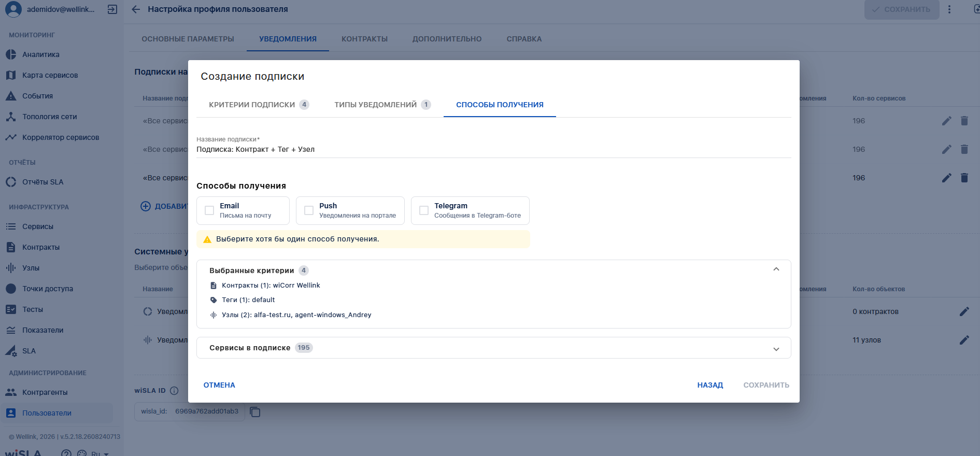Click the version text v.5.2.18.2608240713

click(x=90, y=437)
